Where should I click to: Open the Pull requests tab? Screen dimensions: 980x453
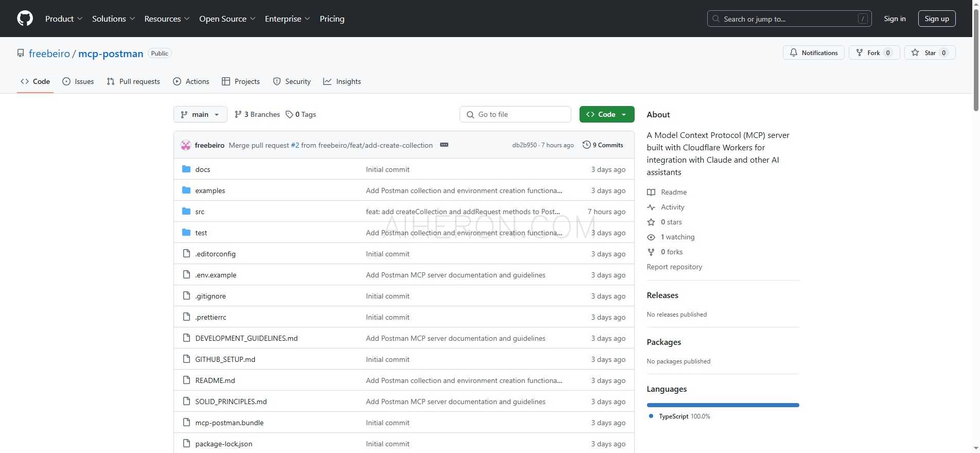tap(133, 81)
